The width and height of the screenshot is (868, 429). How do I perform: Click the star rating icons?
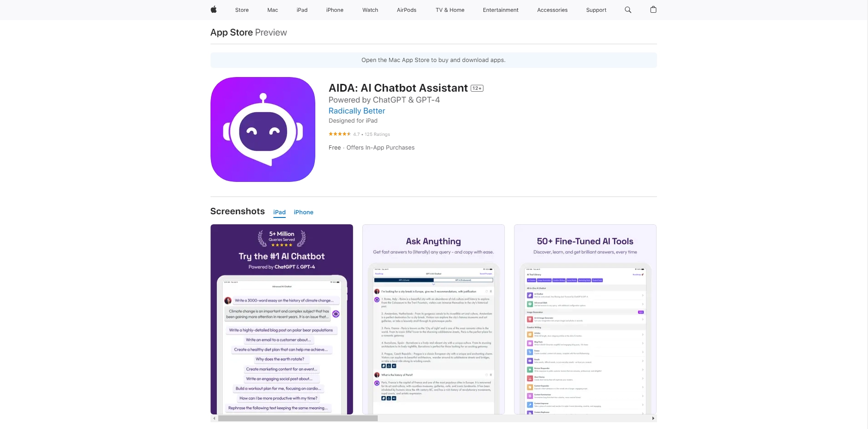point(339,134)
